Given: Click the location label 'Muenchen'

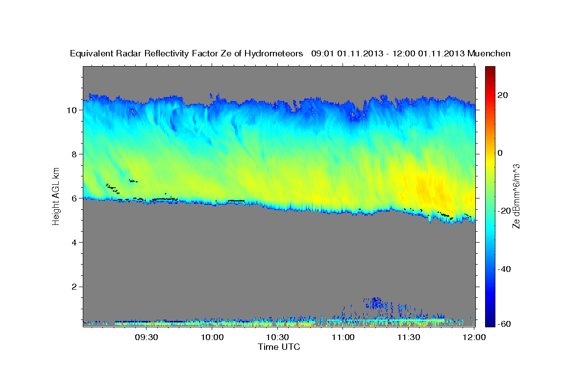Looking at the screenshot, I should click(489, 53).
